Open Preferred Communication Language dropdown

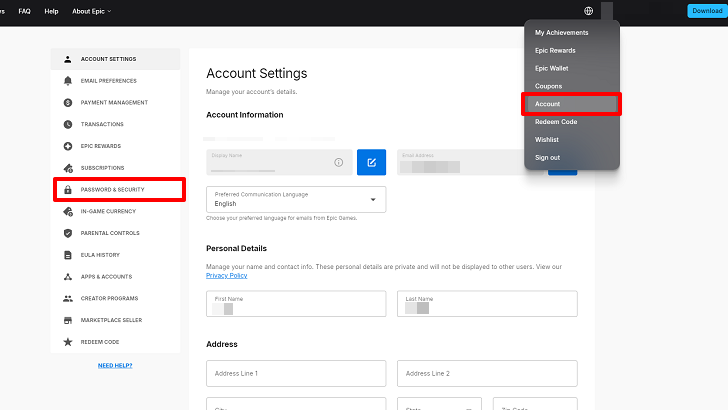pyautogui.click(x=296, y=199)
